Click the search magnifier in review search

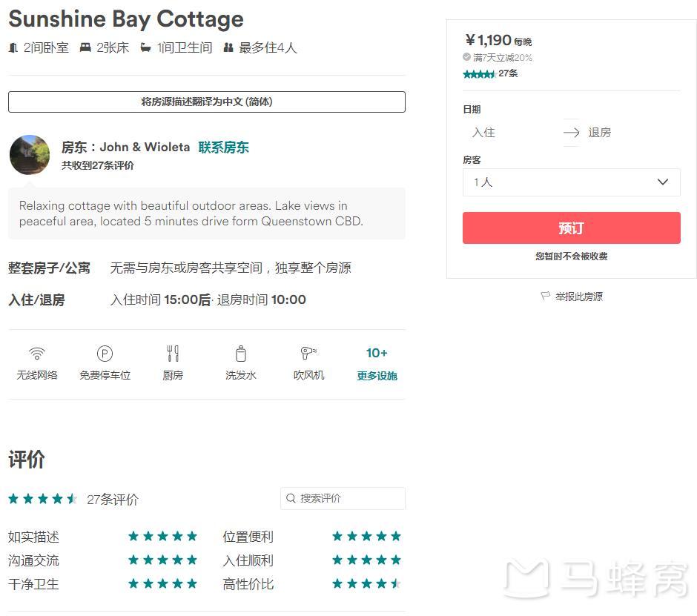291,499
